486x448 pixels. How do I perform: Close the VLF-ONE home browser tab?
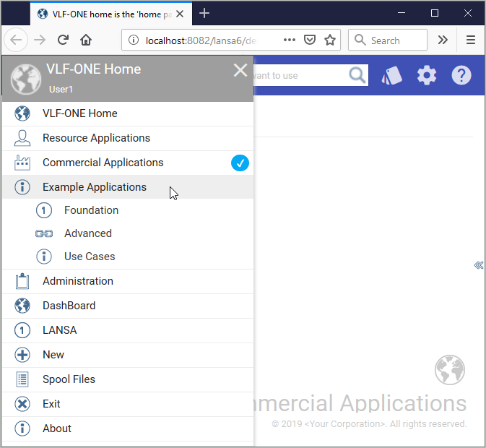(180, 14)
